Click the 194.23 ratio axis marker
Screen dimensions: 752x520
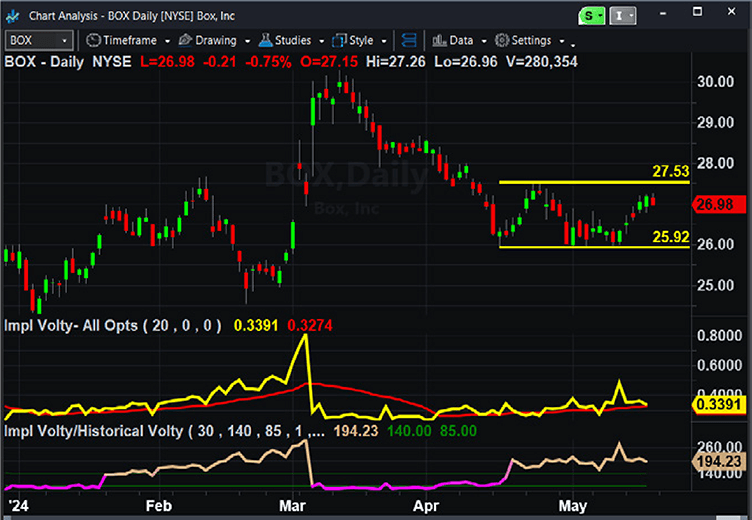coord(719,461)
